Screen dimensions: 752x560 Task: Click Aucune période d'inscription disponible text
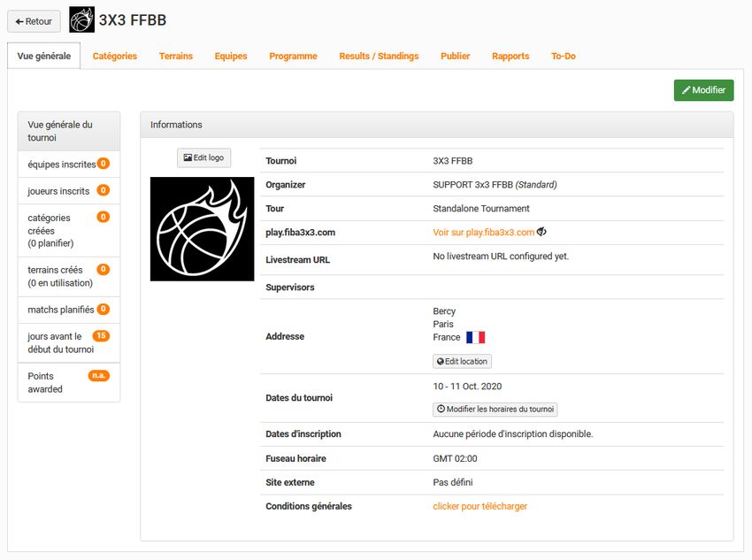[512, 434]
